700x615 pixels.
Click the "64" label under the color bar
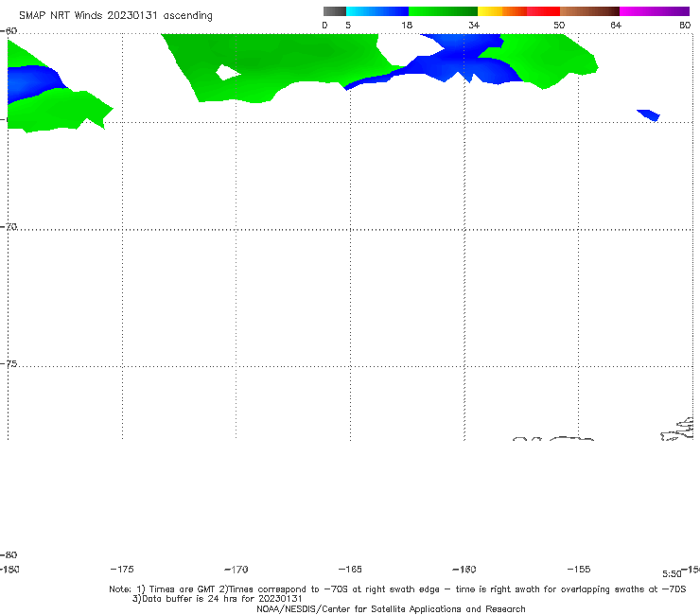click(x=616, y=25)
